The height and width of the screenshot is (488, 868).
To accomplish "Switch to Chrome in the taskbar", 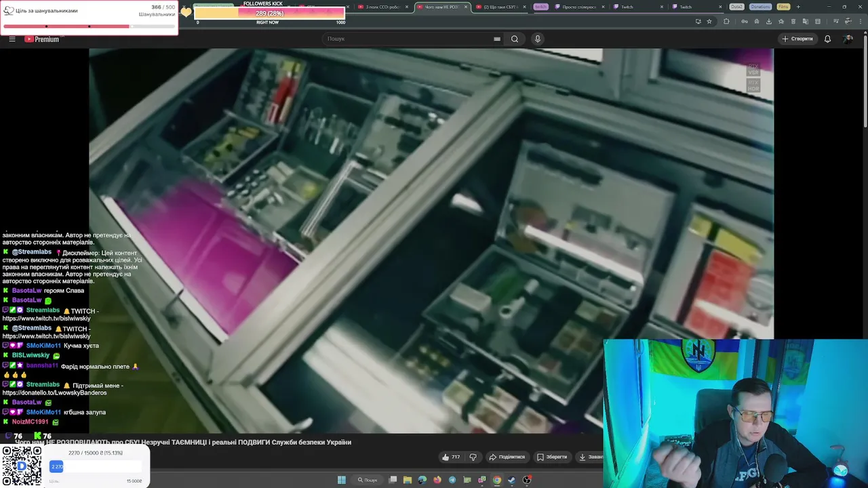I will (497, 480).
